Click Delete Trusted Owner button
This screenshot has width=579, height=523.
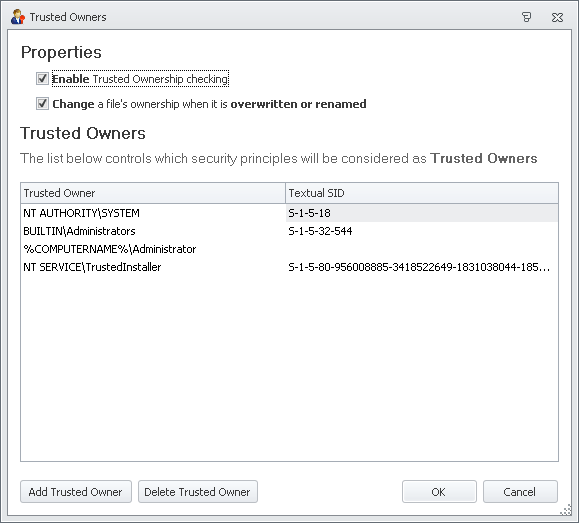(x=198, y=492)
